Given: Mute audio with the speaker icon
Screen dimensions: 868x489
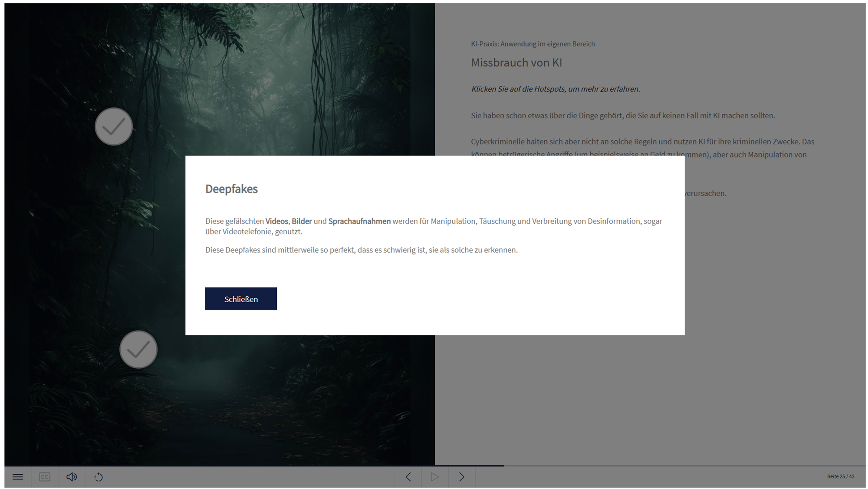Looking at the screenshot, I should (72, 477).
